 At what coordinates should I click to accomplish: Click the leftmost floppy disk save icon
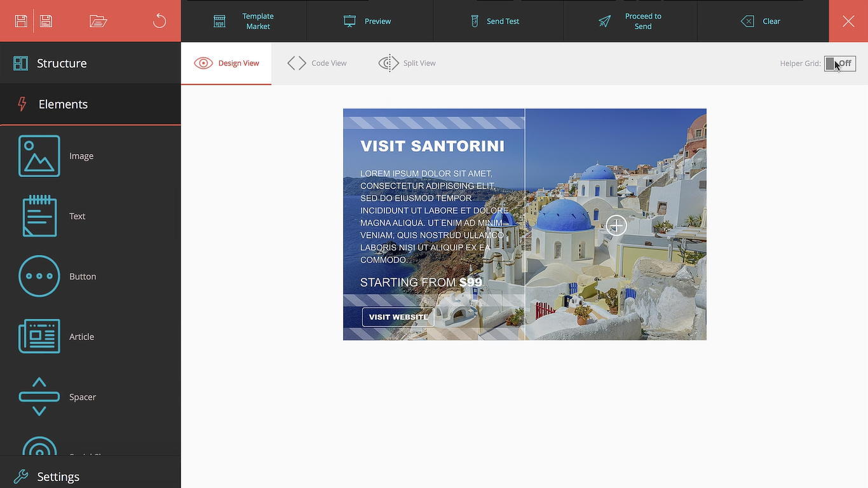(21, 21)
